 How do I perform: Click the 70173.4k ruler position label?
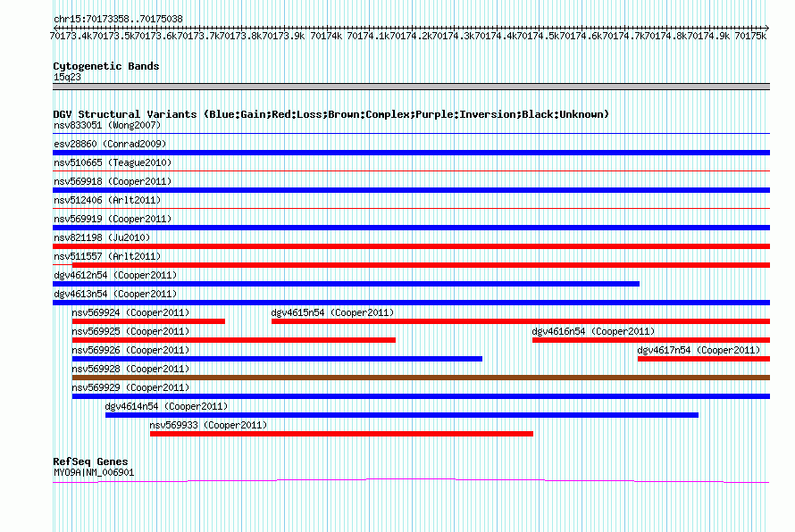point(71,36)
